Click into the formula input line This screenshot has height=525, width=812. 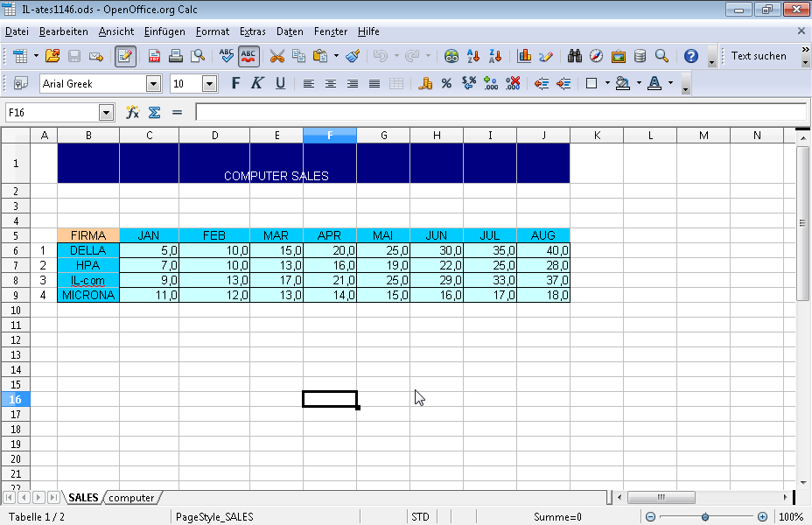coord(500,112)
